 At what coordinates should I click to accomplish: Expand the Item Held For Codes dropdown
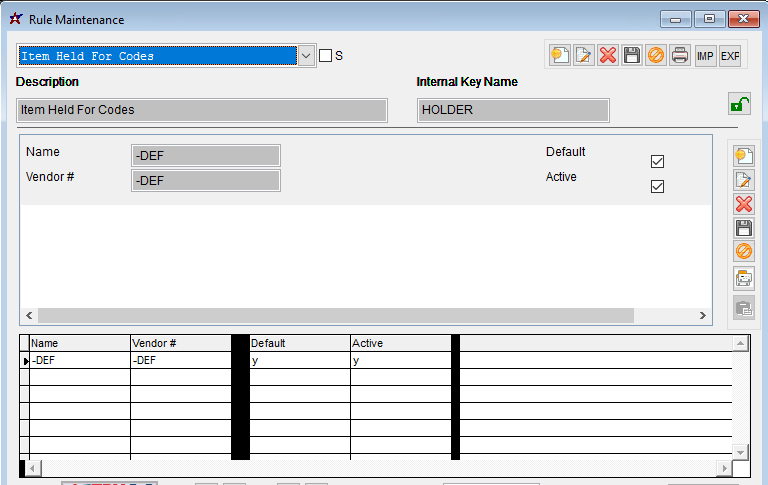point(307,56)
